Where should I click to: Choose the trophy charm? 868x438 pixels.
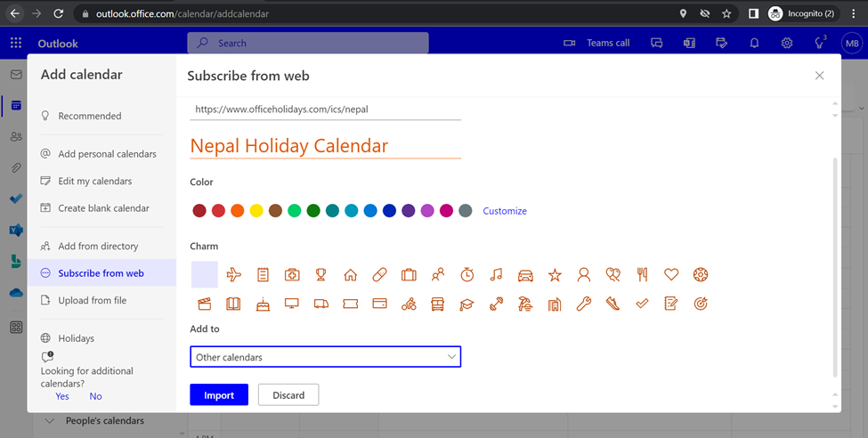coord(320,275)
